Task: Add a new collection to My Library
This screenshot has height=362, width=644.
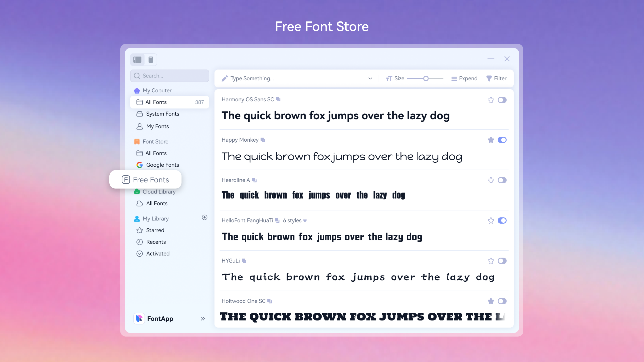Action: tap(205, 218)
